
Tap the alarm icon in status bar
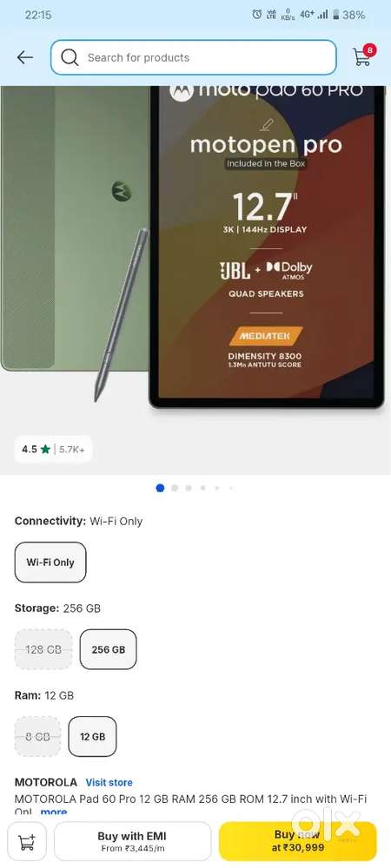tap(256, 15)
